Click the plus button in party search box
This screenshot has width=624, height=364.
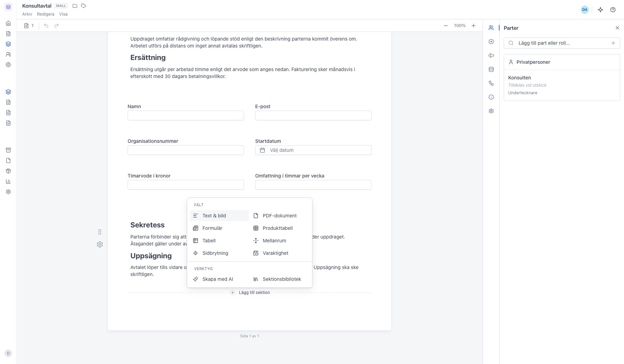(613, 43)
